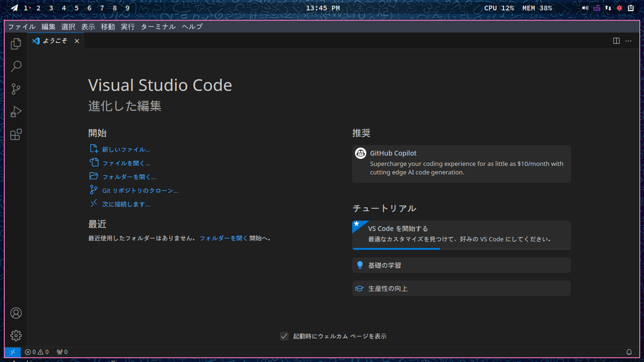The height and width of the screenshot is (362, 644).
Task: Open the VS Code を開始する walkthrough
Action: (462, 235)
